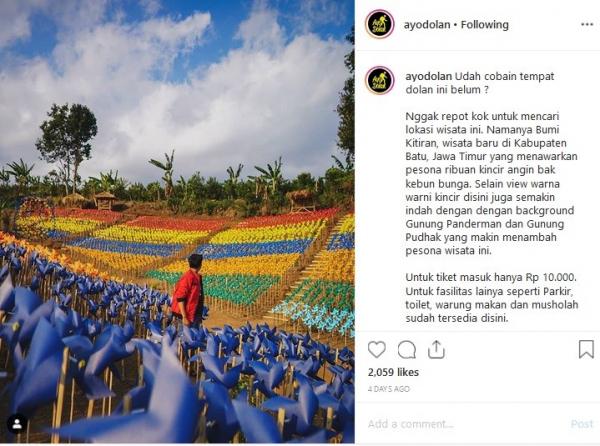Image resolution: width=600 pixels, height=446 pixels.
Task: Share the post with the upload arrow icon
Action: (436, 349)
